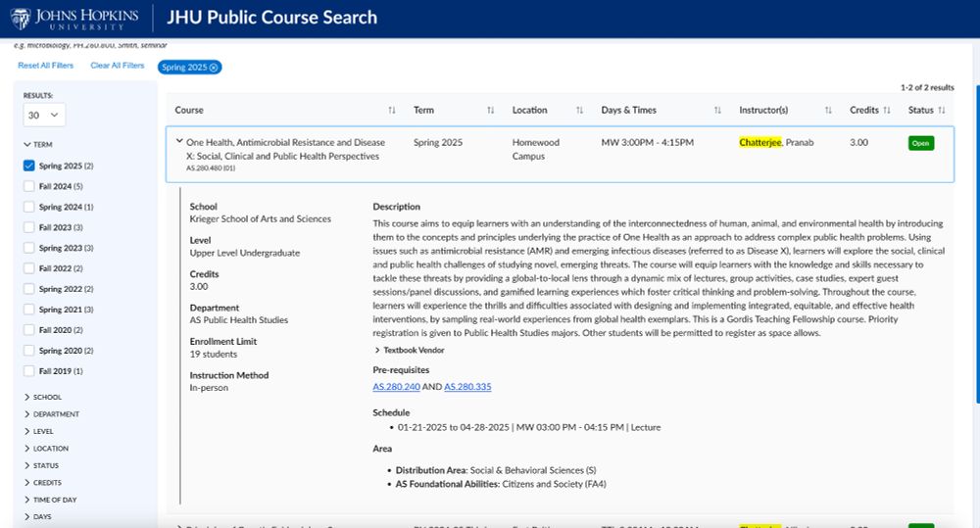Click the Days & Times column header

pyautogui.click(x=629, y=110)
